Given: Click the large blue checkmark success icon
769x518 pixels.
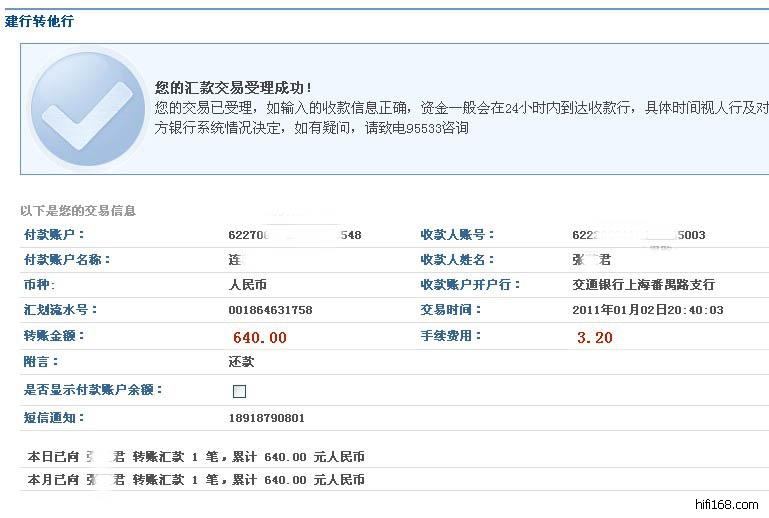Looking at the screenshot, I should click(87, 108).
